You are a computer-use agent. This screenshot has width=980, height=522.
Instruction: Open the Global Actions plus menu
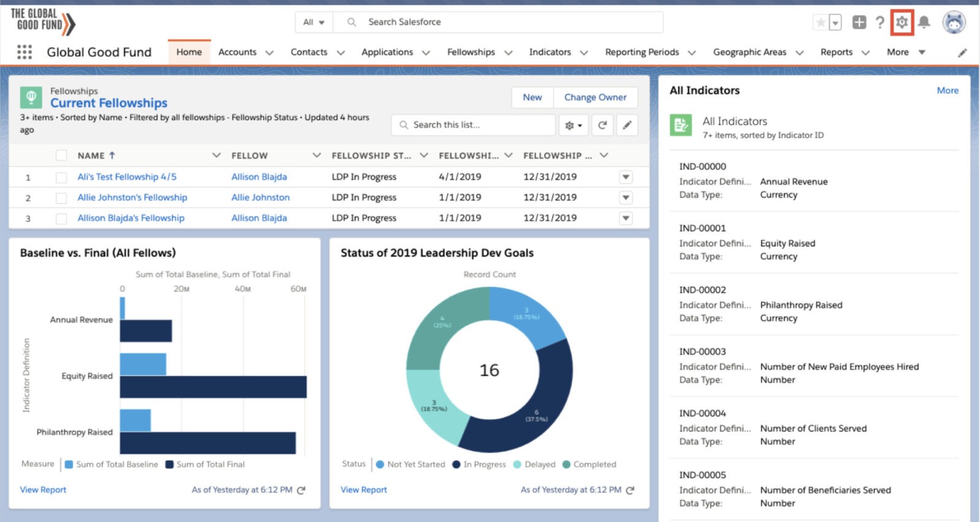pyautogui.click(x=859, y=23)
